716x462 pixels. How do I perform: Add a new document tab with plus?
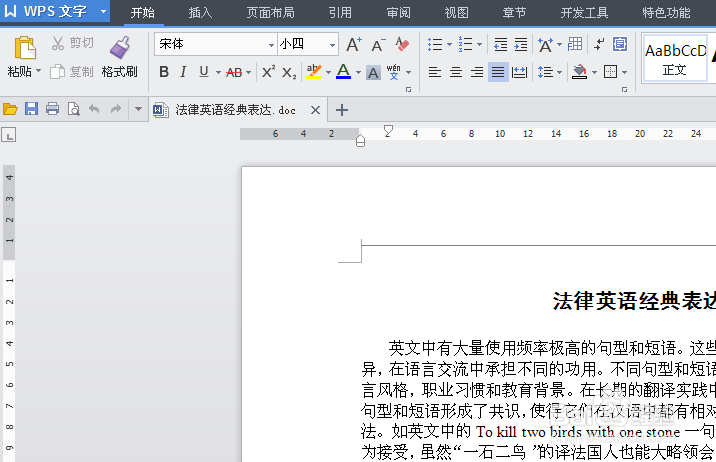click(342, 110)
